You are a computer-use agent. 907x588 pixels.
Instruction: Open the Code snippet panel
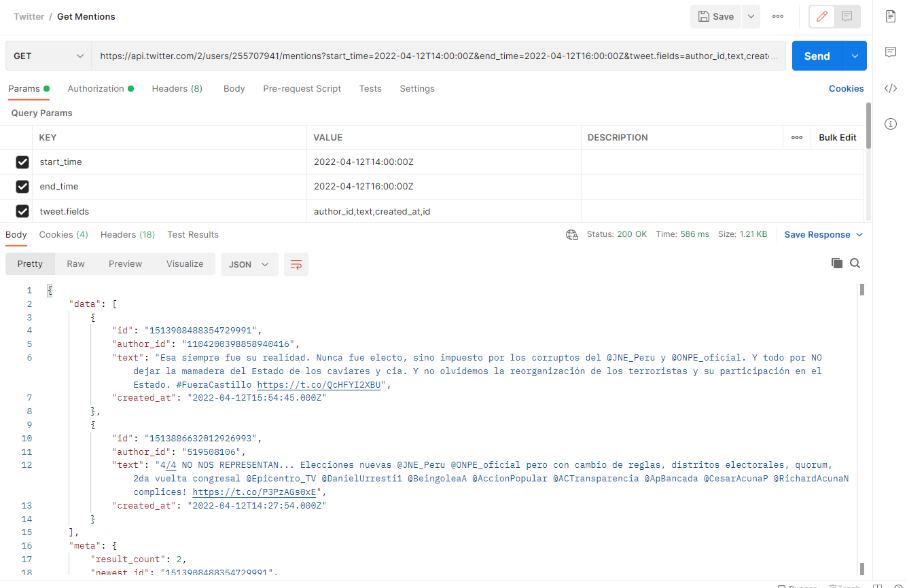click(891, 88)
